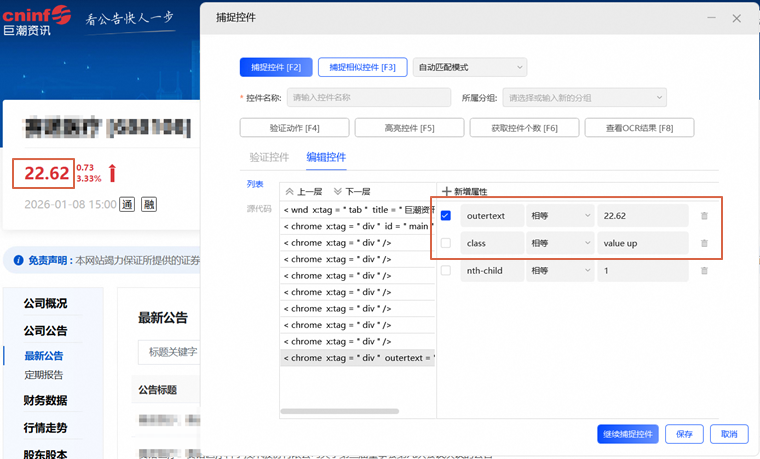The image size is (760, 459).
Task: Click the 高亮控件 [F5] button
Action: pos(409,128)
